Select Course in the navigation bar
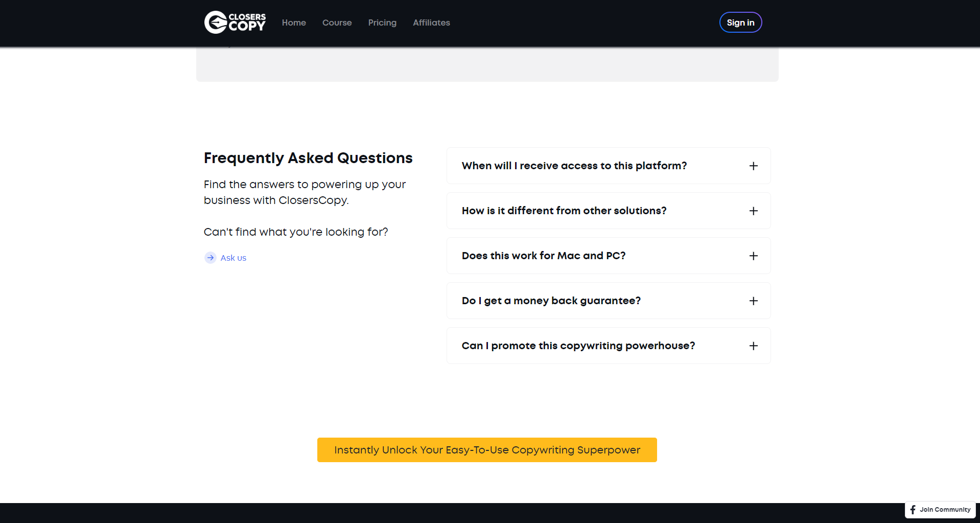Viewport: 980px width, 523px height. click(x=337, y=22)
